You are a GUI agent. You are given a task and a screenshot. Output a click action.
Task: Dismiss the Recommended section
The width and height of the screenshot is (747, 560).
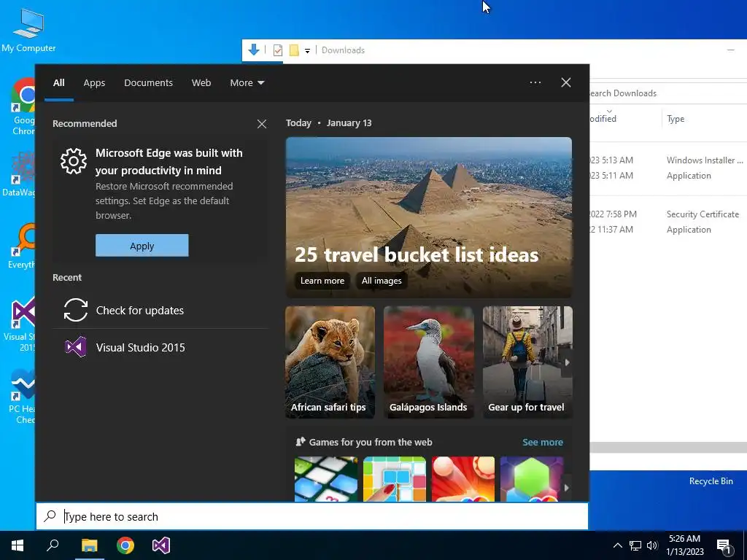262,124
